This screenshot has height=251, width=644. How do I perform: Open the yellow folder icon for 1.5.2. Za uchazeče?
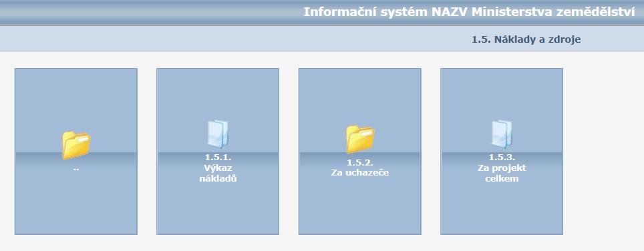360,140
